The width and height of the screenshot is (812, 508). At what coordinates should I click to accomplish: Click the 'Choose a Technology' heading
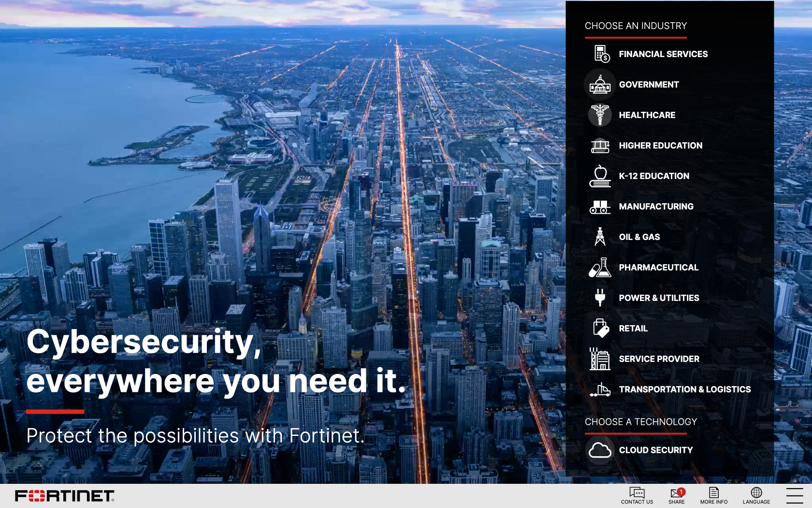(641, 422)
